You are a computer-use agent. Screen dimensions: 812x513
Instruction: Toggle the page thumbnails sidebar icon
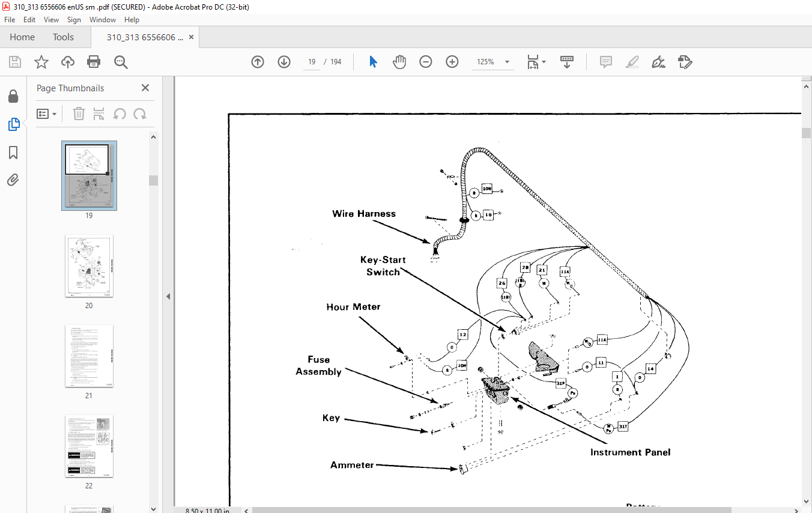(x=13, y=124)
